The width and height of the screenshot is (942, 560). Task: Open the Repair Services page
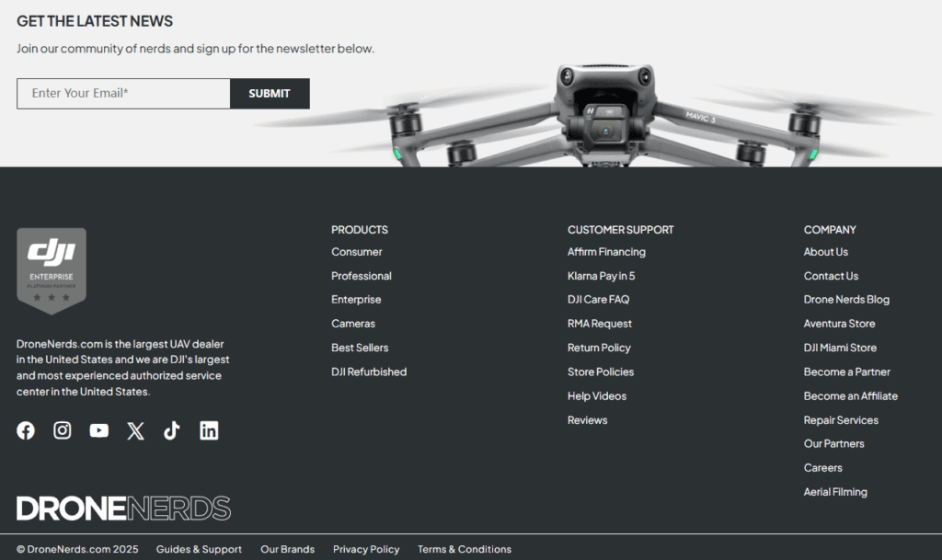coord(841,420)
